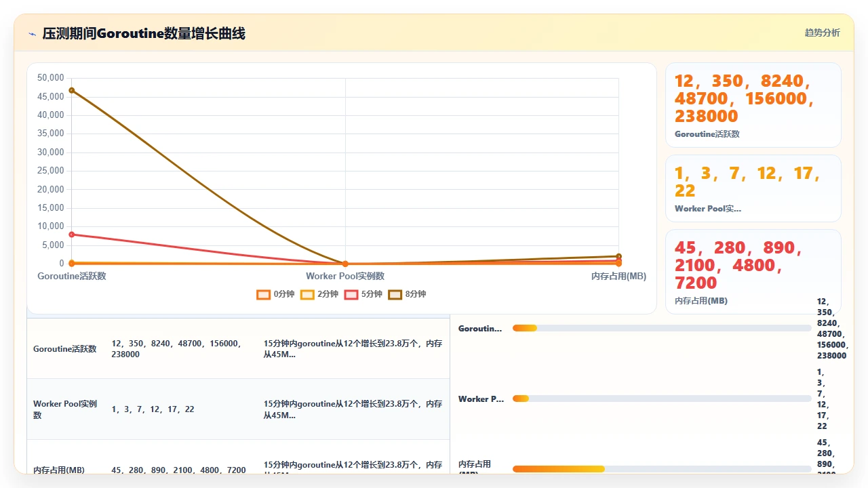Viewport: 868px width, 488px height.
Task: Select the Goroutine活跃数 name cell in the table
Action: click(65, 349)
